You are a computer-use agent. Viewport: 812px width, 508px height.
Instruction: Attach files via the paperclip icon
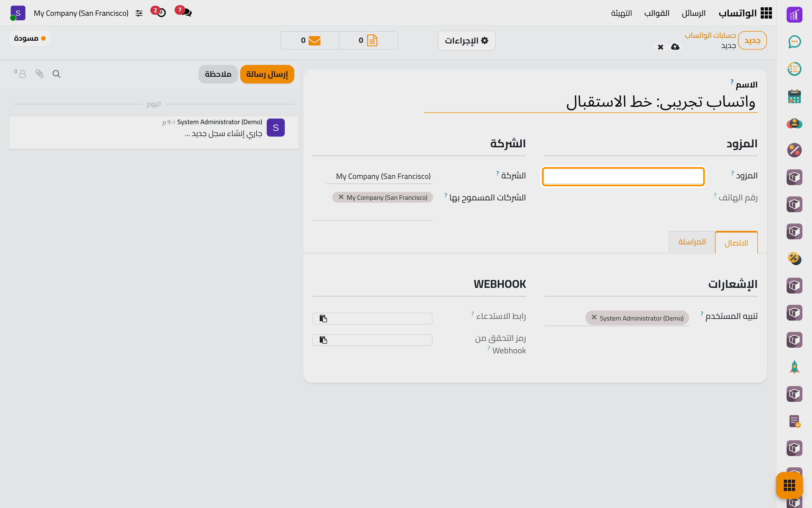[x=39, y=74]
